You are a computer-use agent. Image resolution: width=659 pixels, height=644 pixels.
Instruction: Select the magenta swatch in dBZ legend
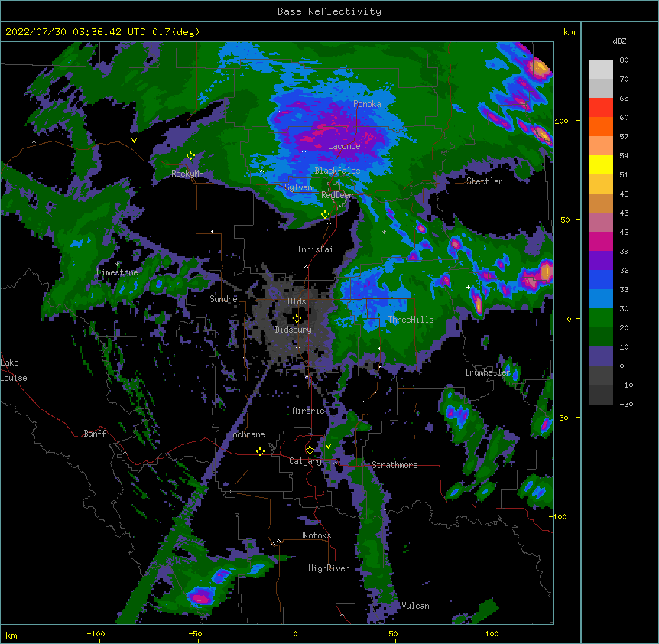[x=601, y=241]
